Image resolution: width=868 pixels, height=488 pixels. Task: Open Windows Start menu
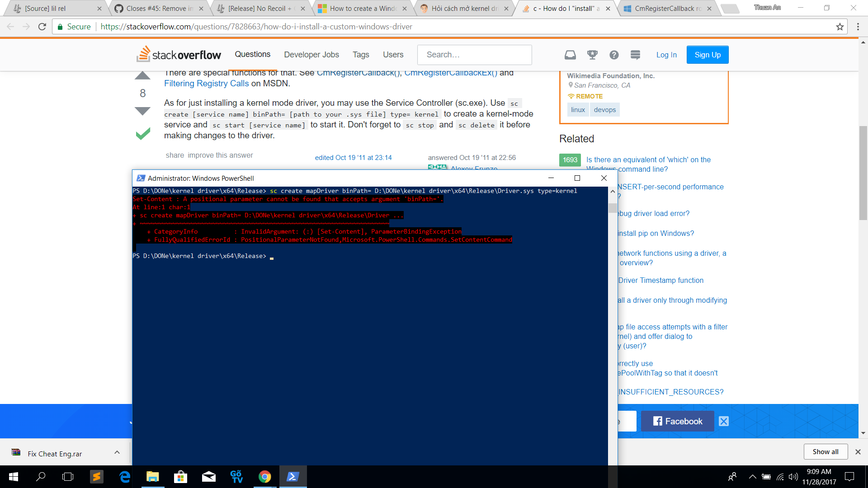(x=14, y=477)
